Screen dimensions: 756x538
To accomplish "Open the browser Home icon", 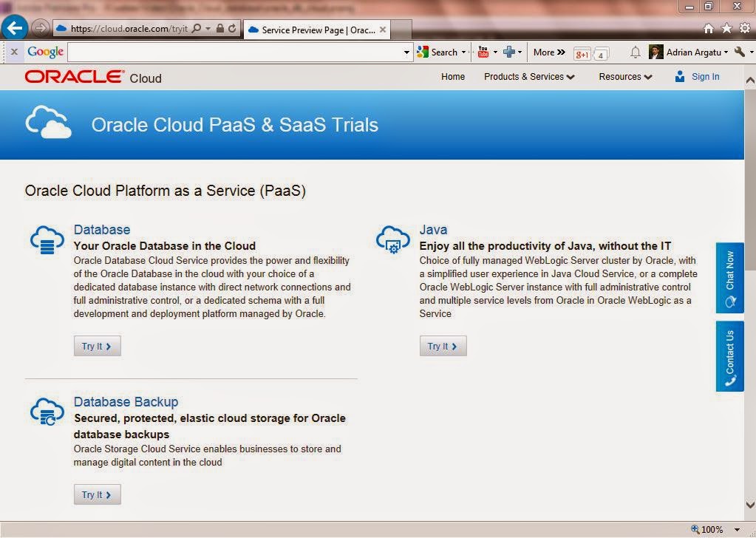I will coord(708,28).
